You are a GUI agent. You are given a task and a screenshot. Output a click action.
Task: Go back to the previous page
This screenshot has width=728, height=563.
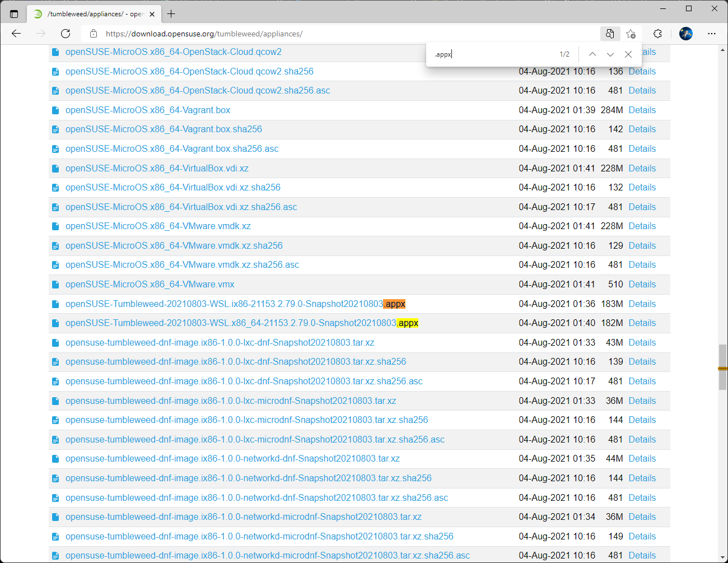click(16, 34)
